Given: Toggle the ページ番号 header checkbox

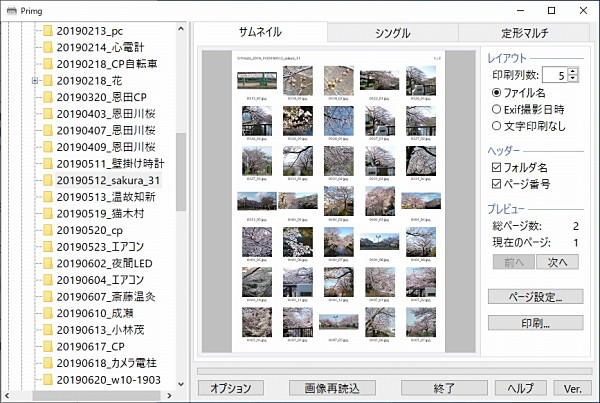Looking at the screenshot, I should [496, 184].
